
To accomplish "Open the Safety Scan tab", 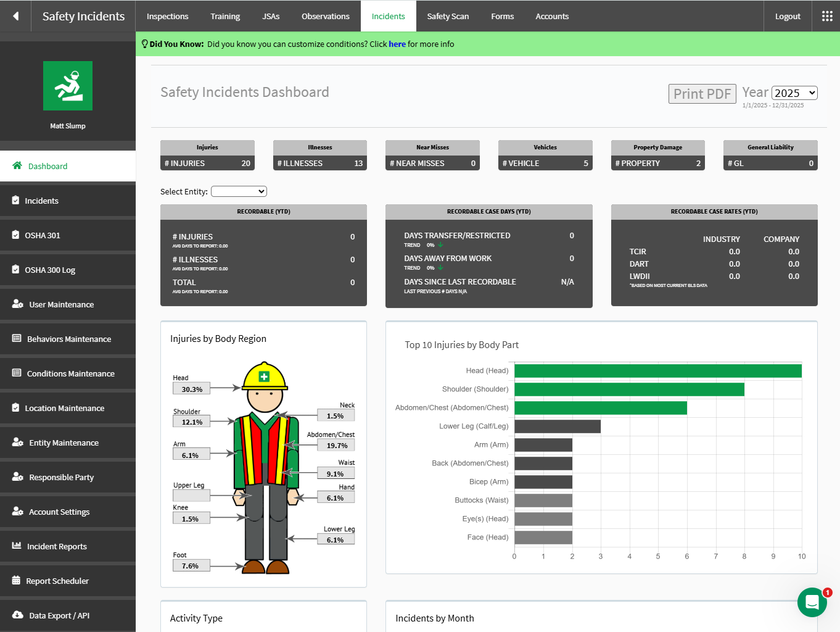I will [448, 16].
